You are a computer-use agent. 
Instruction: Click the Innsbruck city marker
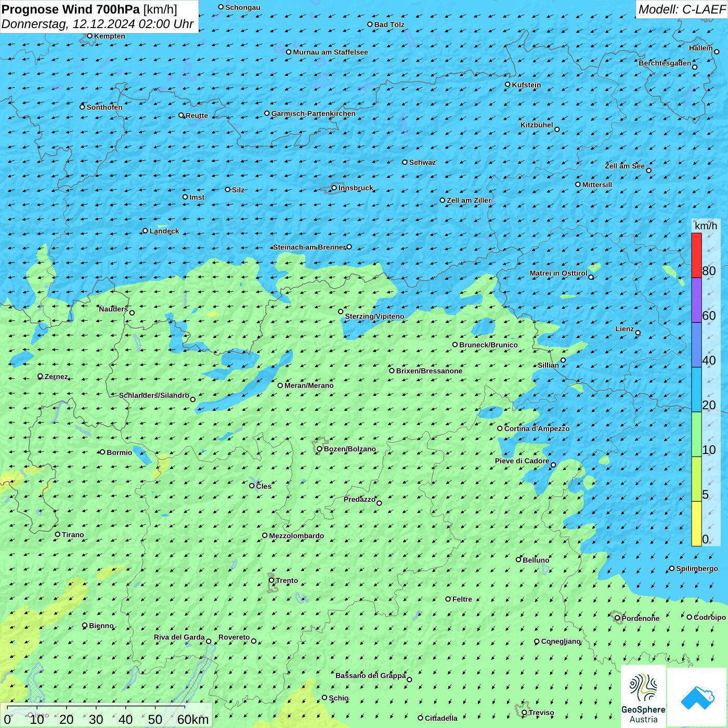tap(334, 188)
